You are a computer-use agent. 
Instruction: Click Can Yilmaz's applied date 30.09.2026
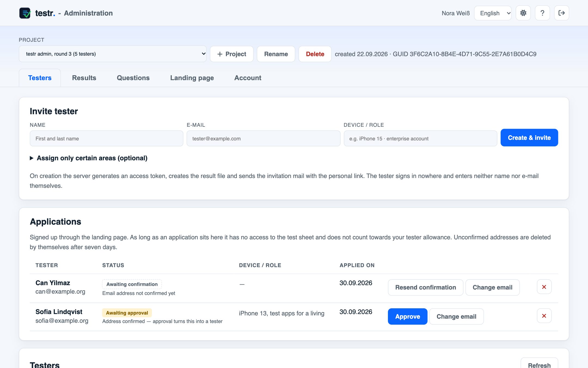click(356, 283)
